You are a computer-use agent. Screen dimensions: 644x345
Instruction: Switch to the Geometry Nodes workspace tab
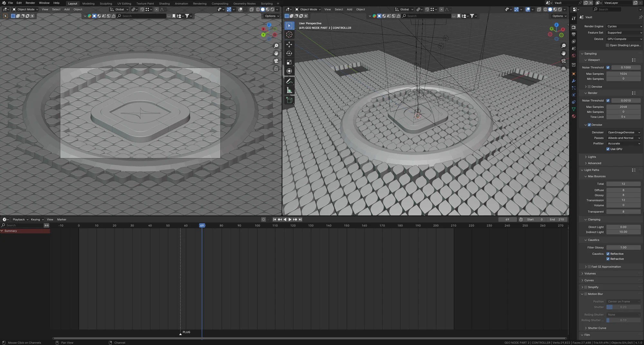pos(244,4)
